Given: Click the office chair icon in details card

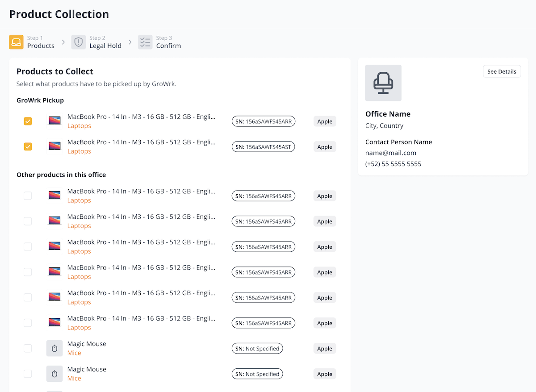Looking at the screenshot, I should click(x=383, y=83).
